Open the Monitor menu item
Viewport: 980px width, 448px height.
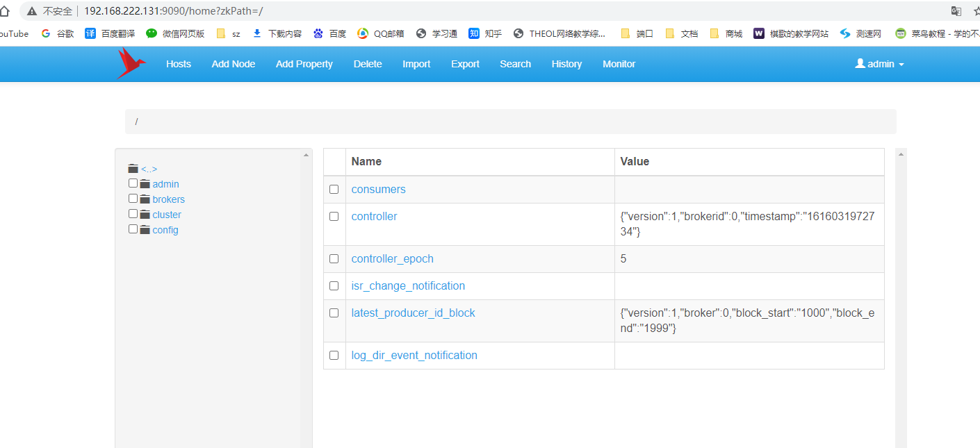tap(618, 64)
